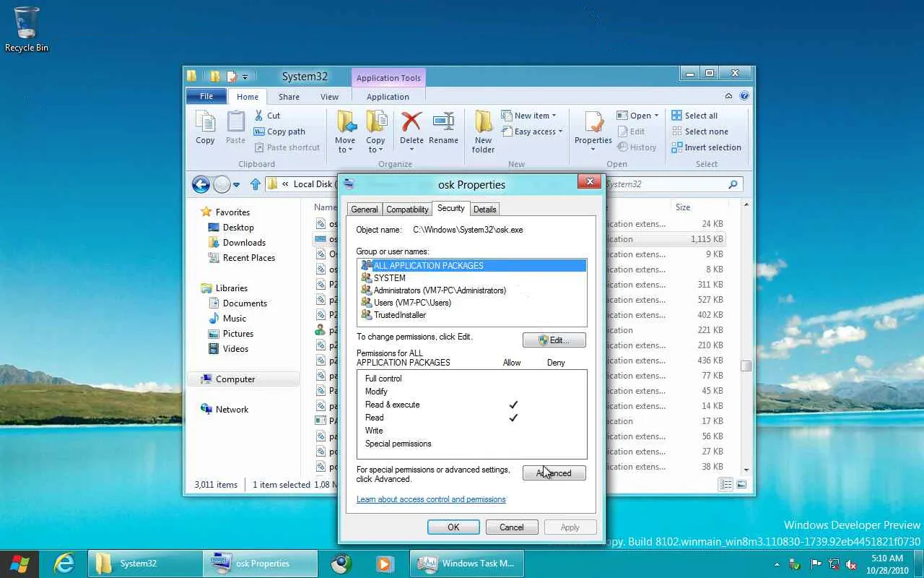The width and height of the screenshot is (924, 578).
Task: Click the volume speaker tray icon
Action: pyautogui.click(x=852, y=564)
